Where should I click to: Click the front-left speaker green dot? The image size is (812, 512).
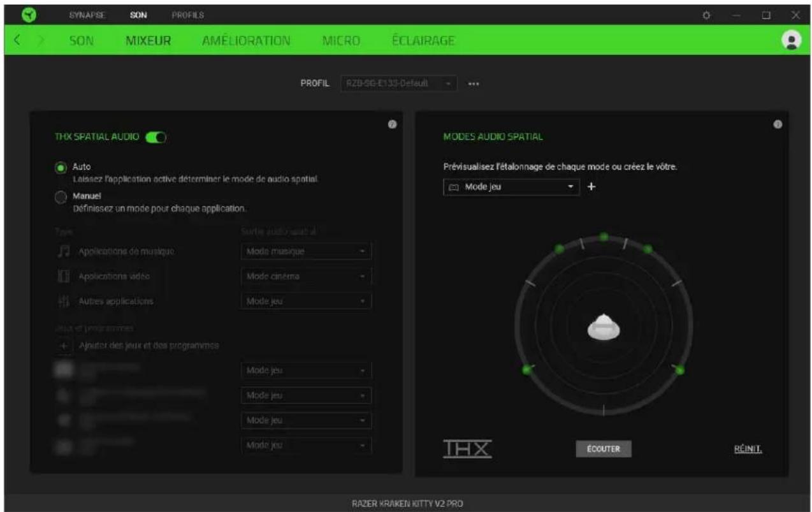[x=559, y=249]
